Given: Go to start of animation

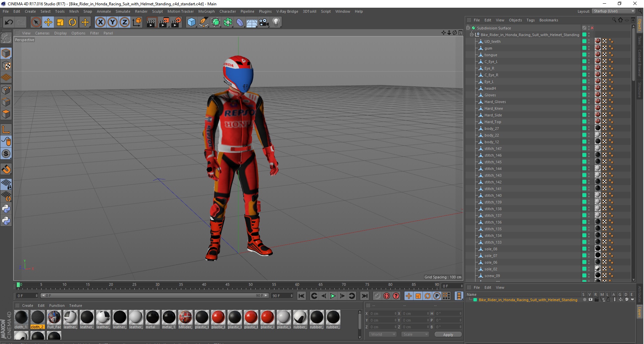Looking at the screenshot, I should click(302, 296).
